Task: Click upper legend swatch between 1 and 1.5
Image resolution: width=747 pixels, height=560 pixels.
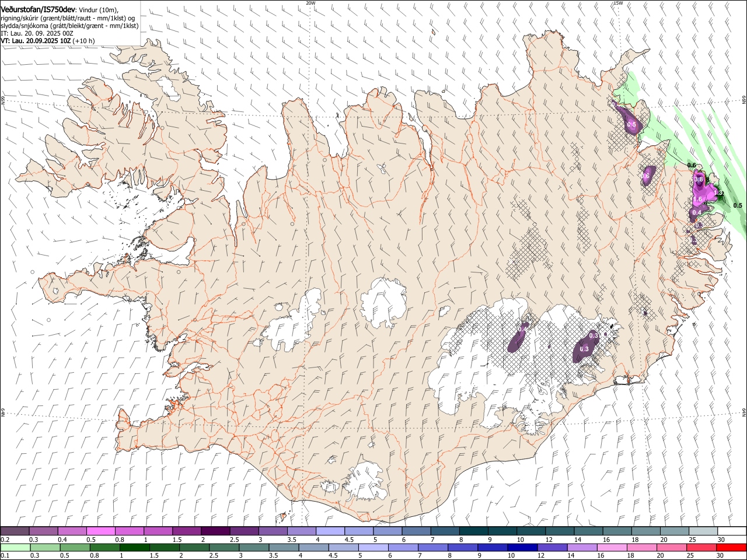Action: tap(158, 531)
